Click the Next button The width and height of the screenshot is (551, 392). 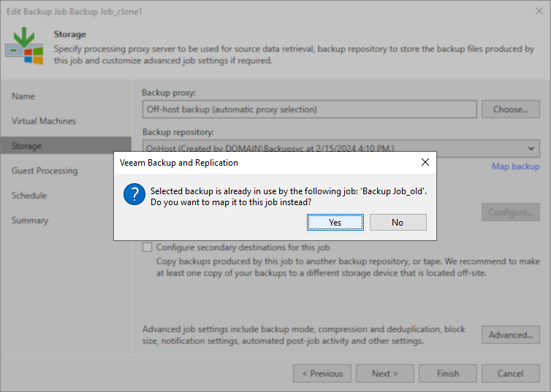[385, 374]
